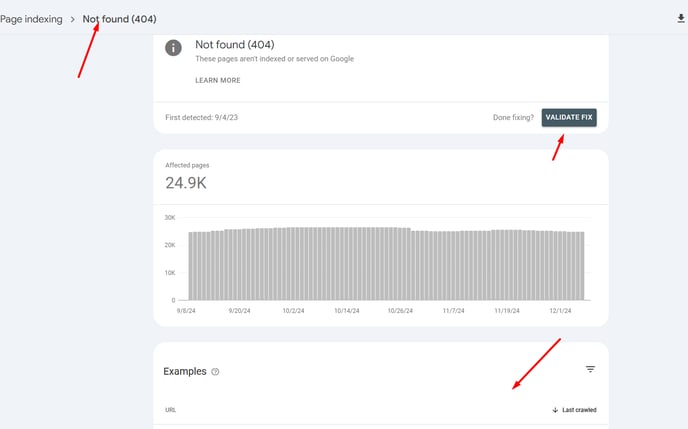Click the Not found (404) card title

(235, 45)
